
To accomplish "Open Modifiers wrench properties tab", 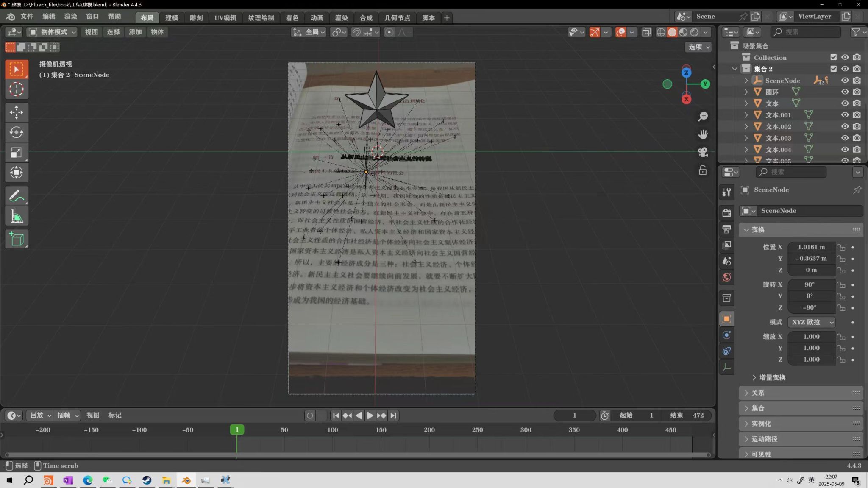I will (x=727, y=192).
